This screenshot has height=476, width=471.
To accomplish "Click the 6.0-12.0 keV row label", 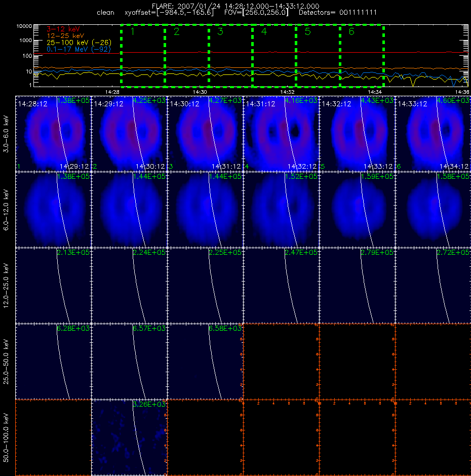I will [6, 210].
